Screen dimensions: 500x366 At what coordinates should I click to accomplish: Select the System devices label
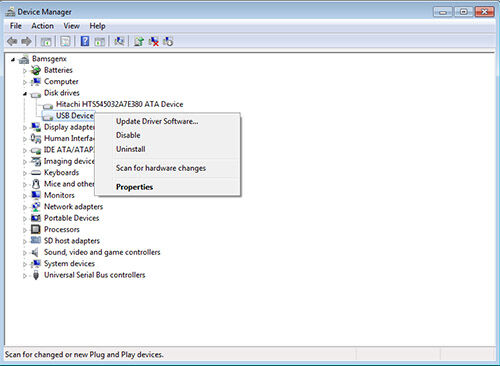69,264
